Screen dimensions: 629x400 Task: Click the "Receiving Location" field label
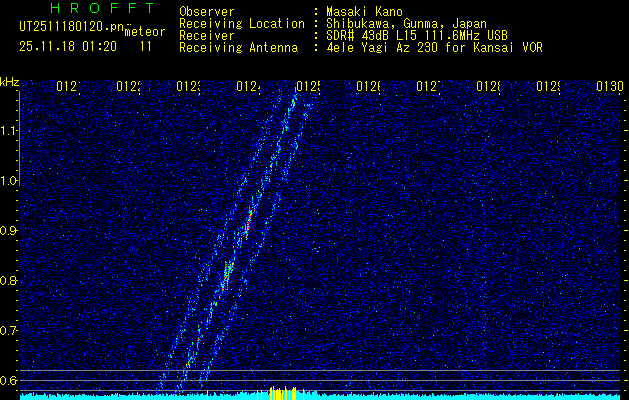point(242,24)
